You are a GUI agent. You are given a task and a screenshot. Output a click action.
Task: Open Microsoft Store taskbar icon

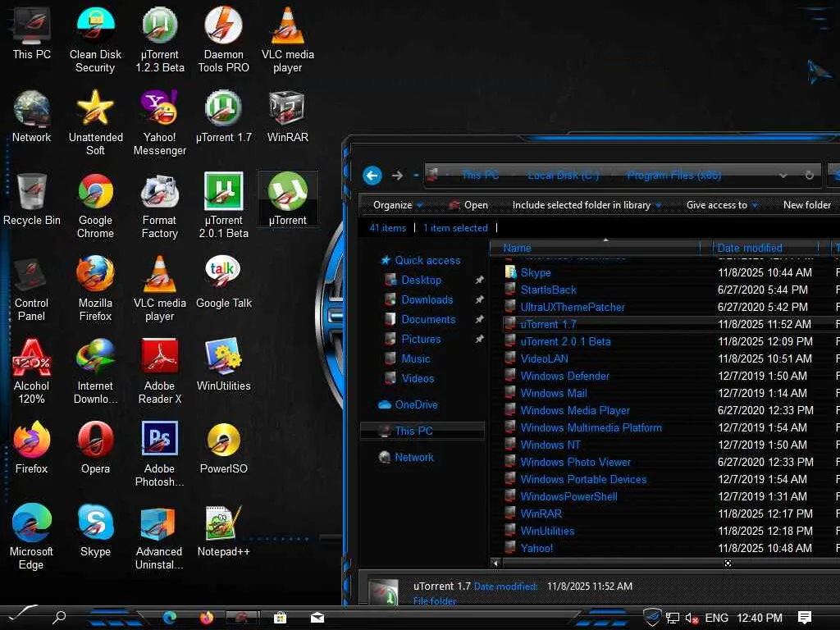(280, 618)
